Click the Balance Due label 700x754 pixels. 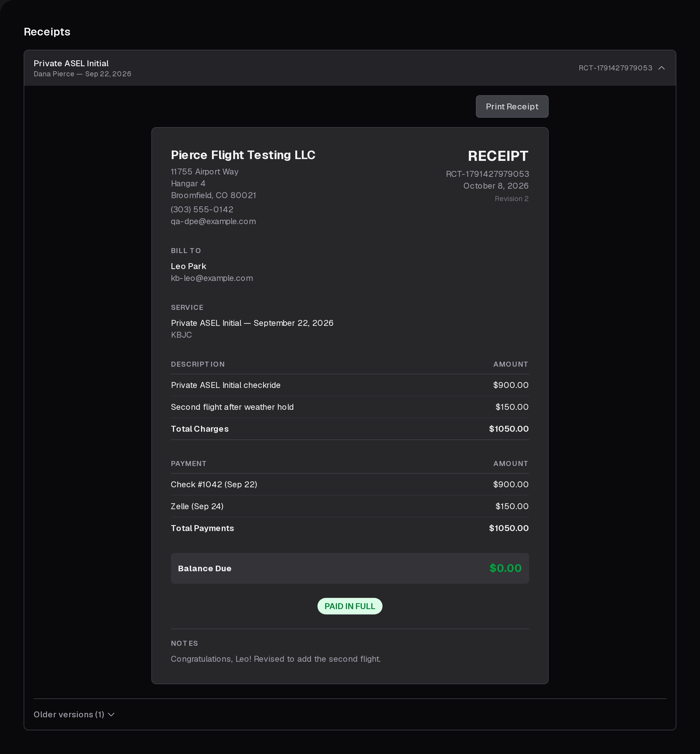click(205, 568)
